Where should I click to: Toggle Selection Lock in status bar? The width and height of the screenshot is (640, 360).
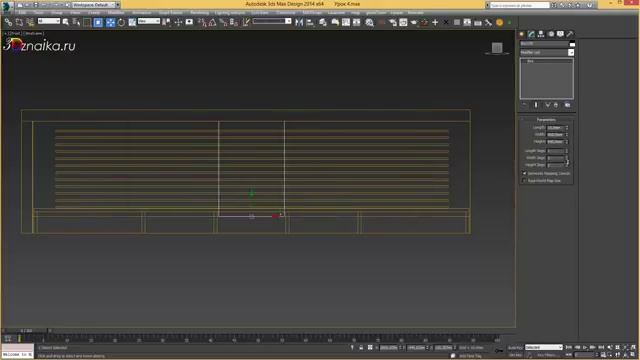361,348
